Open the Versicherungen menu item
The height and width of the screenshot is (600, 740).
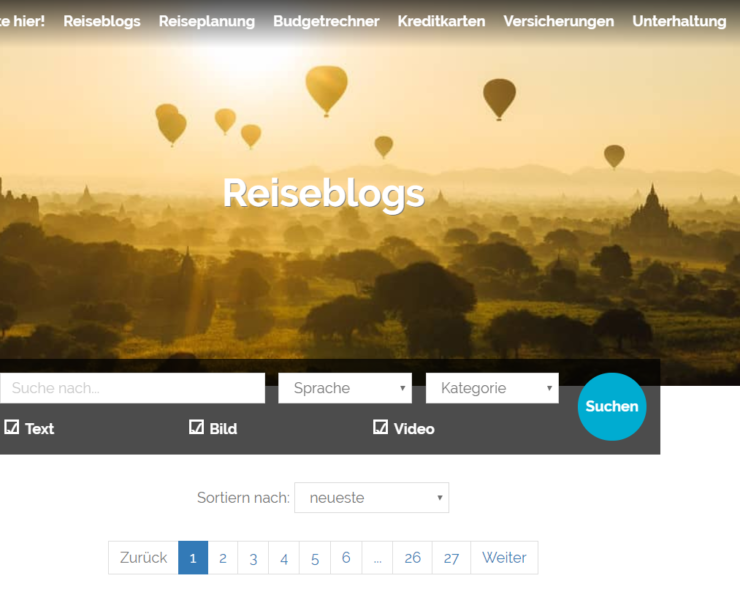[x=559, y=21]
